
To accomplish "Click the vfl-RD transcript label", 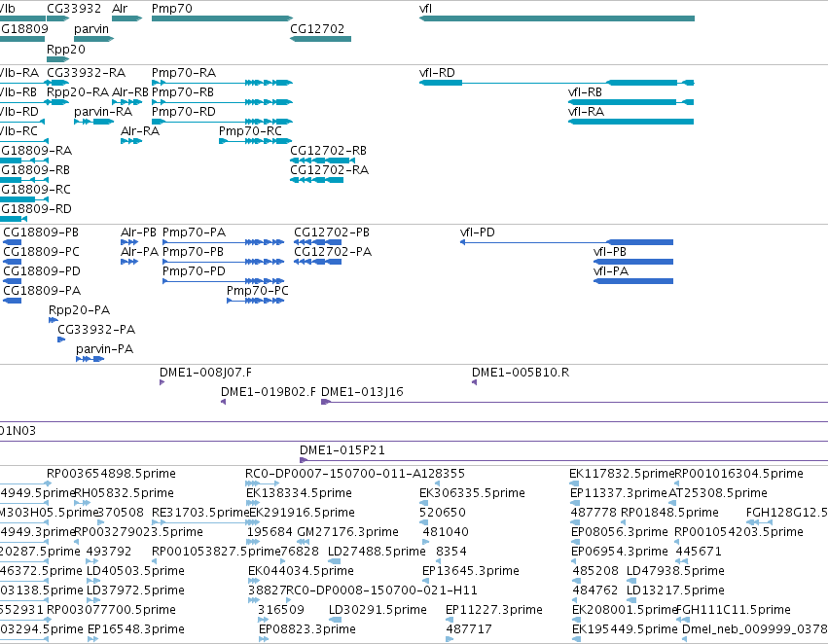I will click(x=437, y=73).
